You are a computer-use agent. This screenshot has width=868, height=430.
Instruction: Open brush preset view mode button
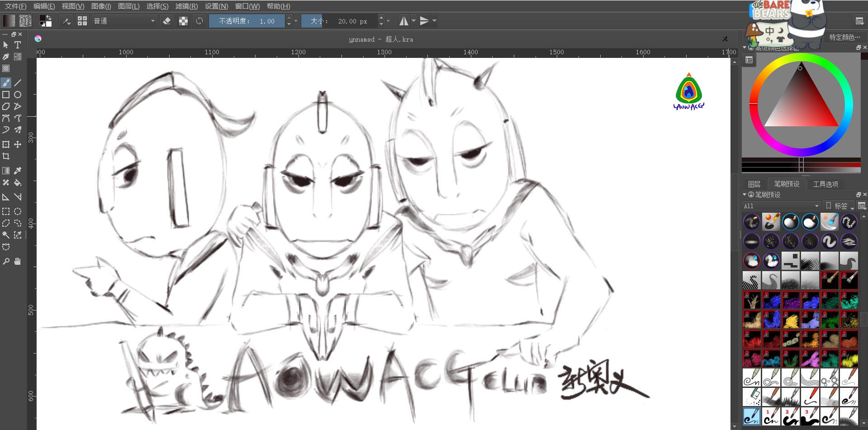click(x=862, y=206)
